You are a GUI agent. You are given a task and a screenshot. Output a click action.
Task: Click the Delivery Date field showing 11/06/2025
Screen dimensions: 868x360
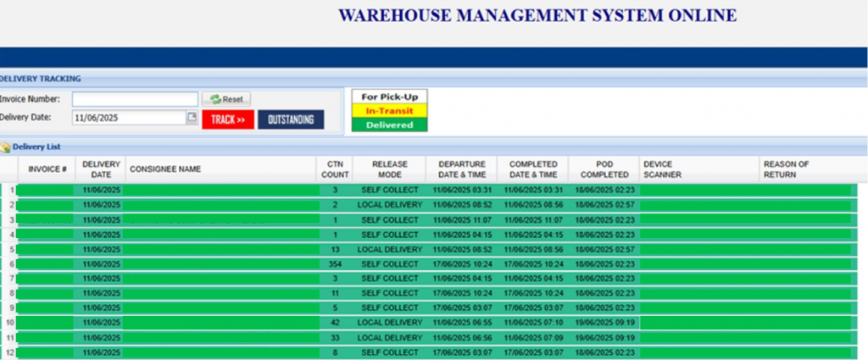[128, 119]
